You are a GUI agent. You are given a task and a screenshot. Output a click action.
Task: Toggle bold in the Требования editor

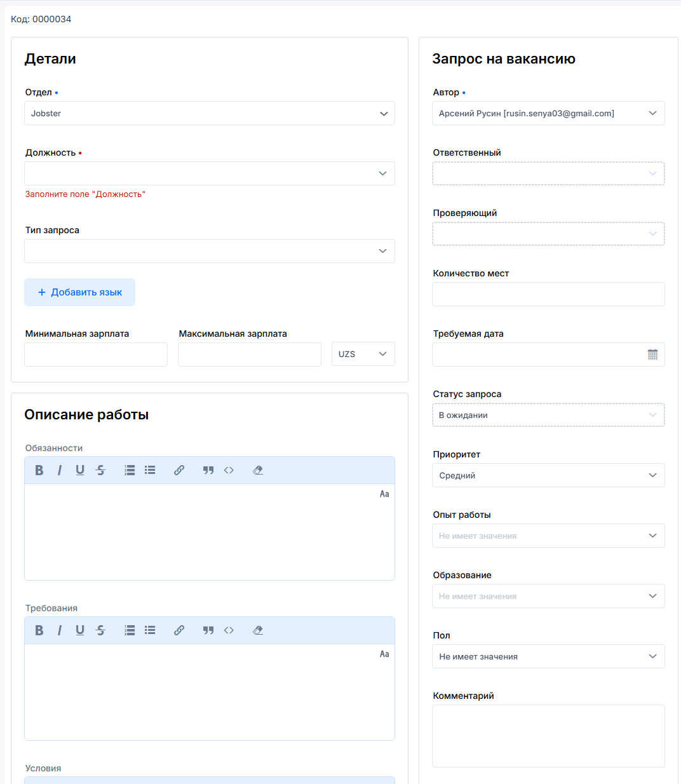39,630
